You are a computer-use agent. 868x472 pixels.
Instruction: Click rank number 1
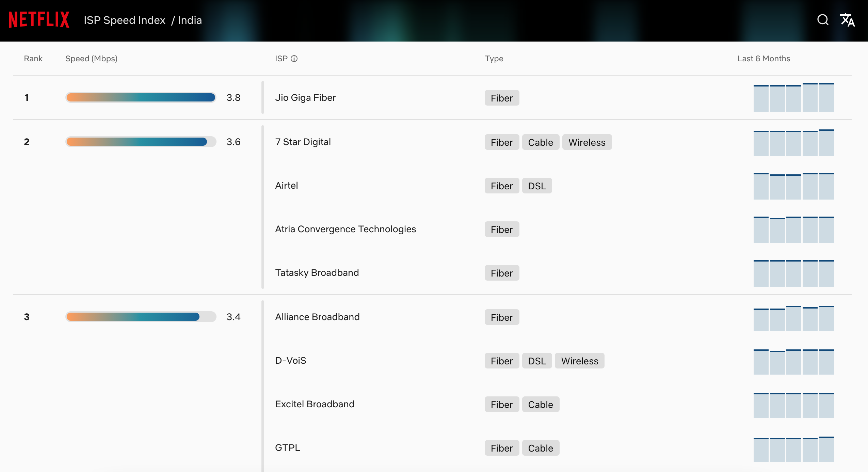[x=27, y=98]
